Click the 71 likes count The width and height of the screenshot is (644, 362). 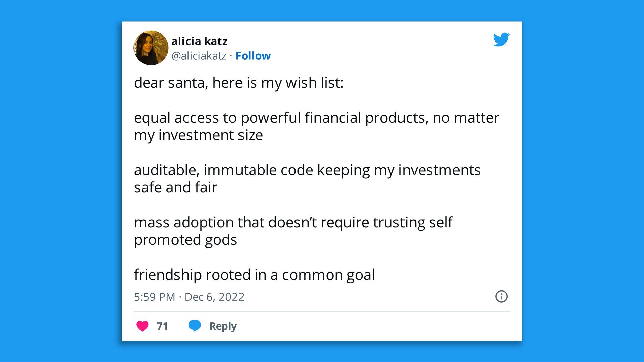pos(163,326)
